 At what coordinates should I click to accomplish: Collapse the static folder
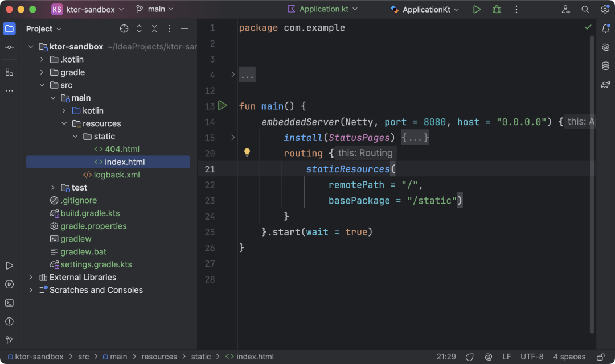(75, 136)
